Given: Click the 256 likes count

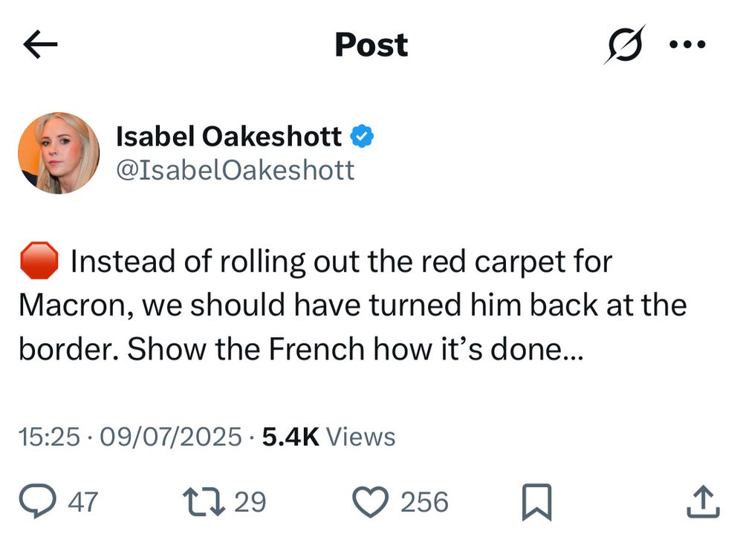Looking at the screenshot, I should click(424, 502).
